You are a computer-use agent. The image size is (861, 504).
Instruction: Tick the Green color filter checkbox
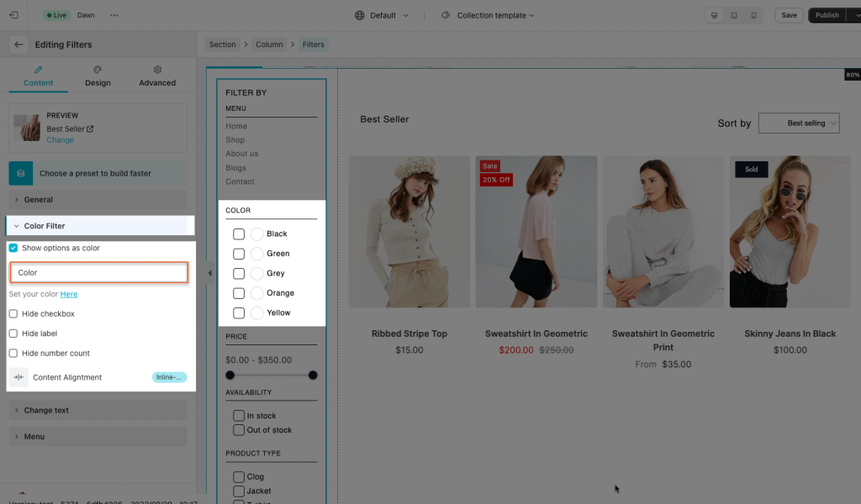(239, 254)
